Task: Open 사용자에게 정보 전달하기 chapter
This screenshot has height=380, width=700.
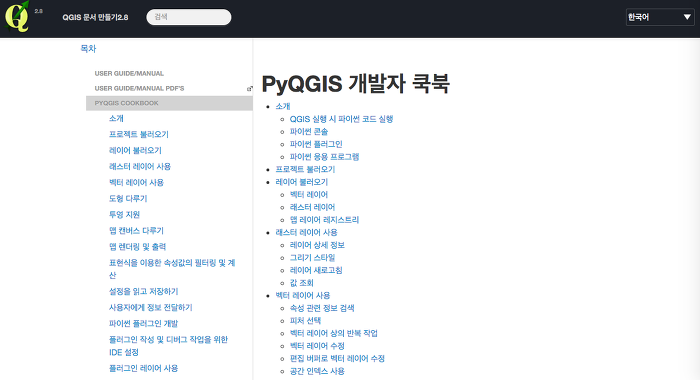Action: pyautogui.click(x=150, y=308)
